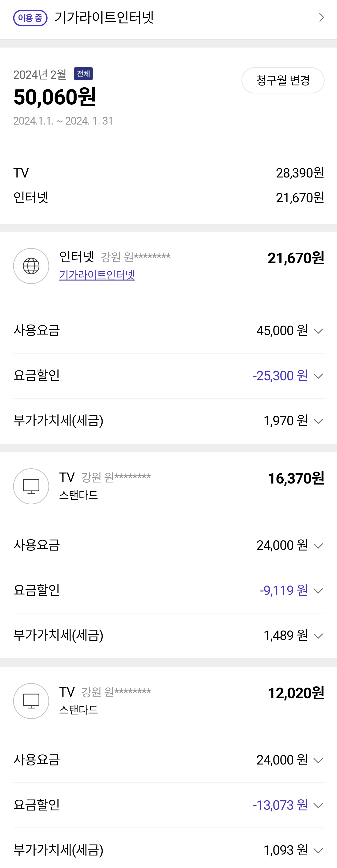Select the TV 28,390원 summary row
337x868 pixels.
tap(169, 173)
